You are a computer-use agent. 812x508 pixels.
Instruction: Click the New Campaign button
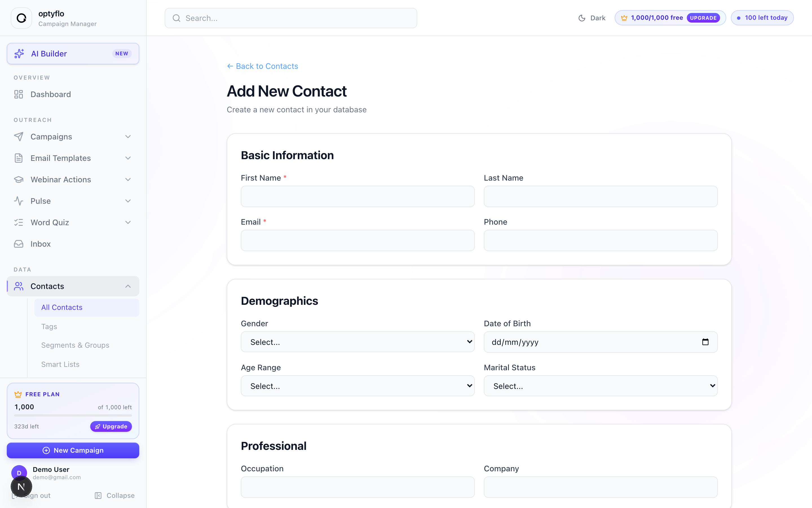coord(73,450)
